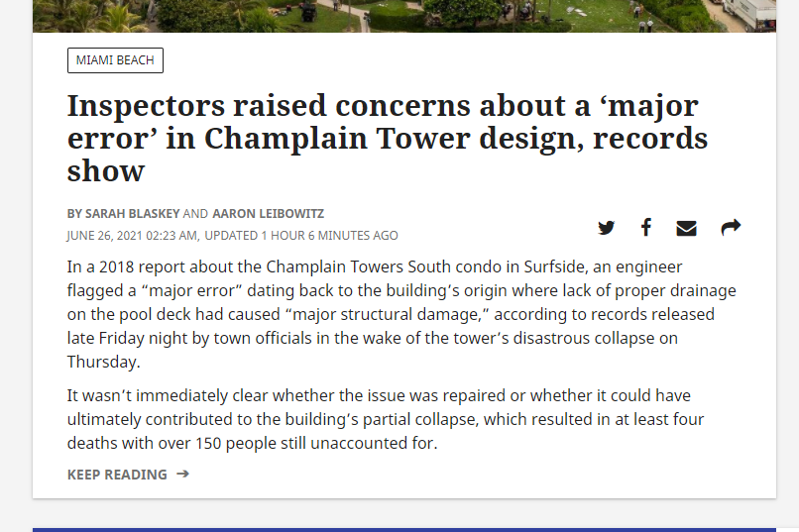799x532 pixels.
Task: Click the 'Updated 1 hour 6 minutes ago' text
Action: pos(301,236)
